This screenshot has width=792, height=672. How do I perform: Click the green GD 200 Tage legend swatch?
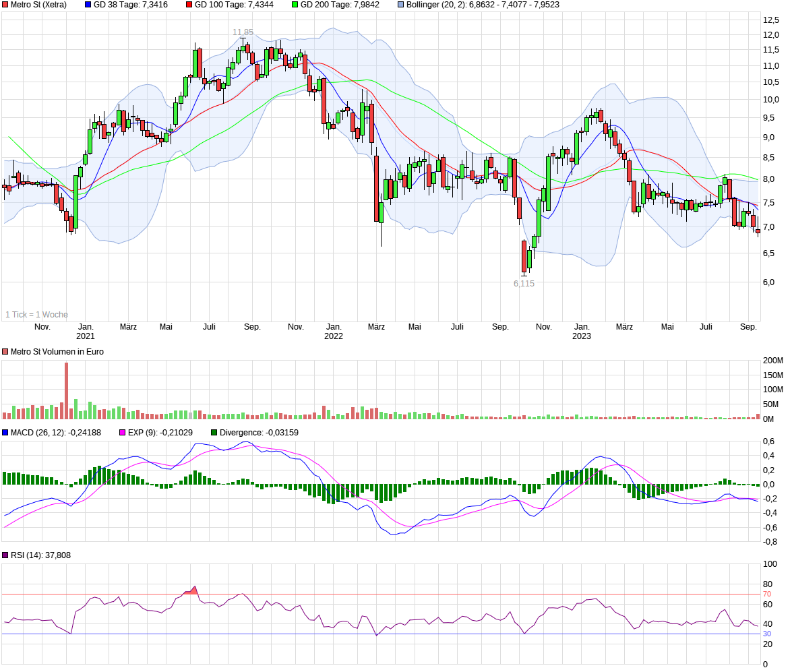[x=295, y=5]
